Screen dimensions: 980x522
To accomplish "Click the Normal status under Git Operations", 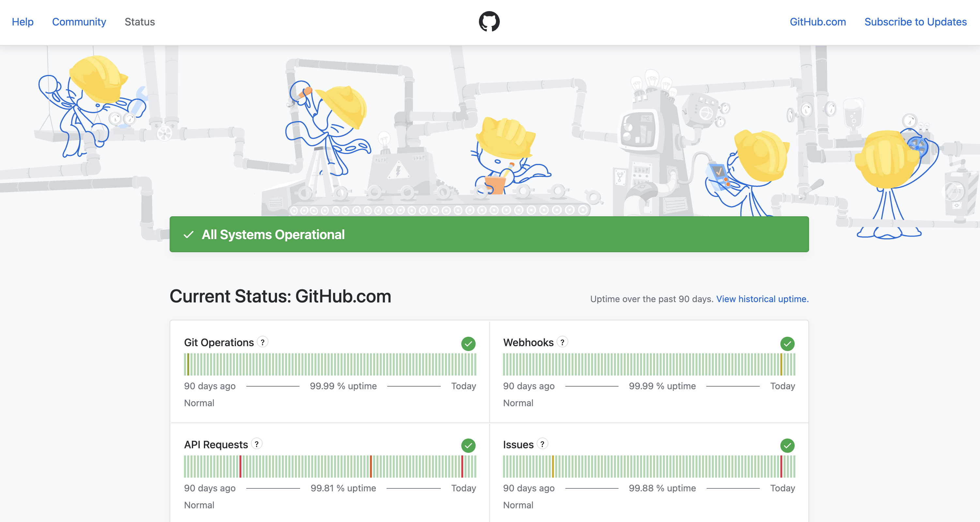I will pyautogui.click(x=199, y=403).
